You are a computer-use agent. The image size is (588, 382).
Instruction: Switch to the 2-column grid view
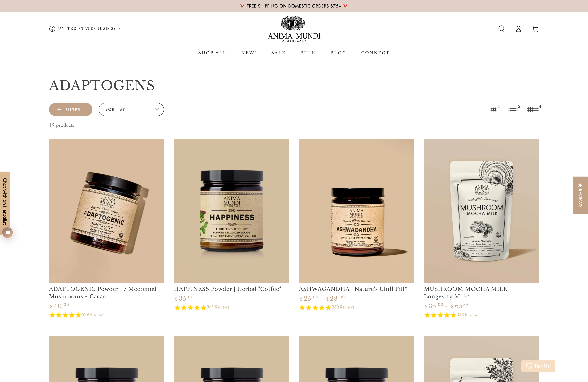495,109
